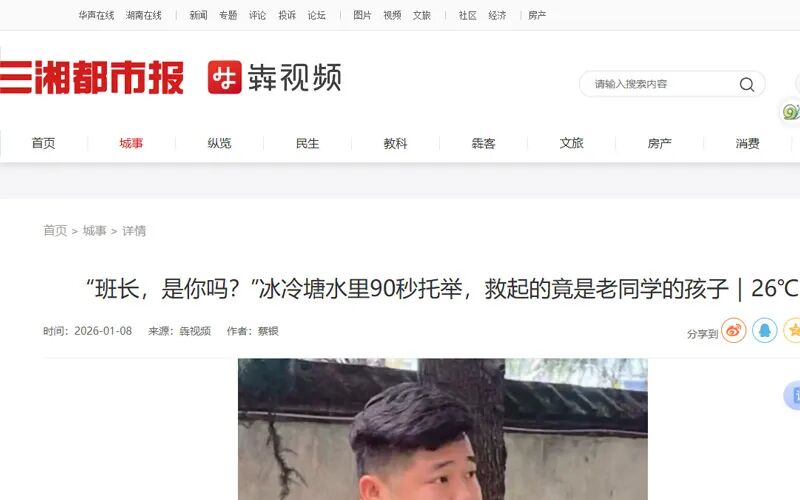
Task: Click the blue floating side button
Action: coord(792,395)
